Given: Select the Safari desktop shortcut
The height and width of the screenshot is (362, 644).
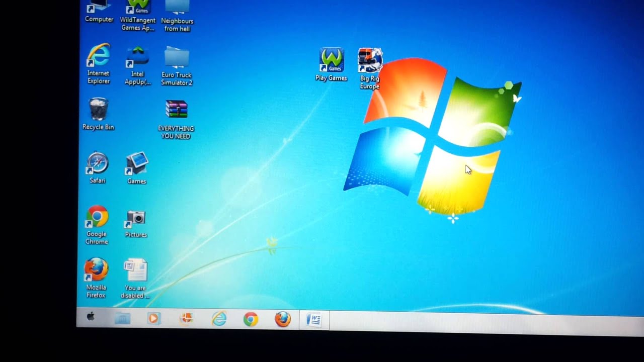Looking at the screenshot, I should (x=98, y=168).
